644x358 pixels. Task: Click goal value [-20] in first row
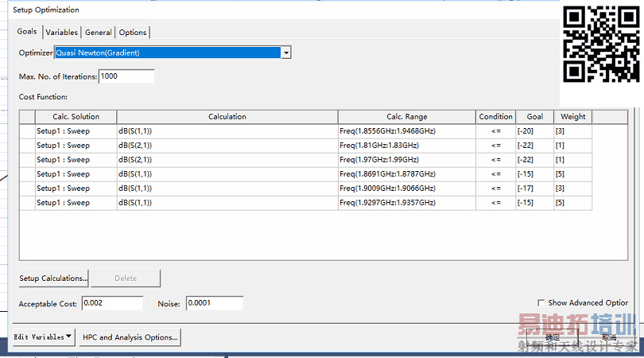click(x=535, y=131)
